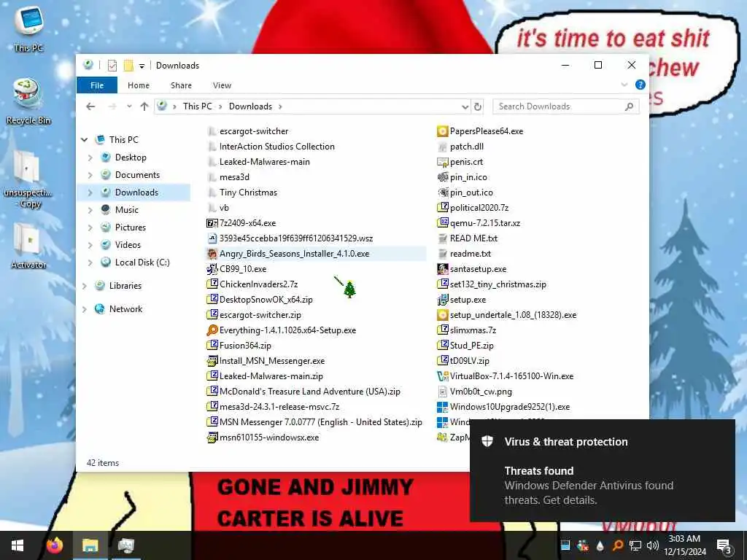Open the Action Center notifications icon

pyautogui.click(x=724, y=545)
